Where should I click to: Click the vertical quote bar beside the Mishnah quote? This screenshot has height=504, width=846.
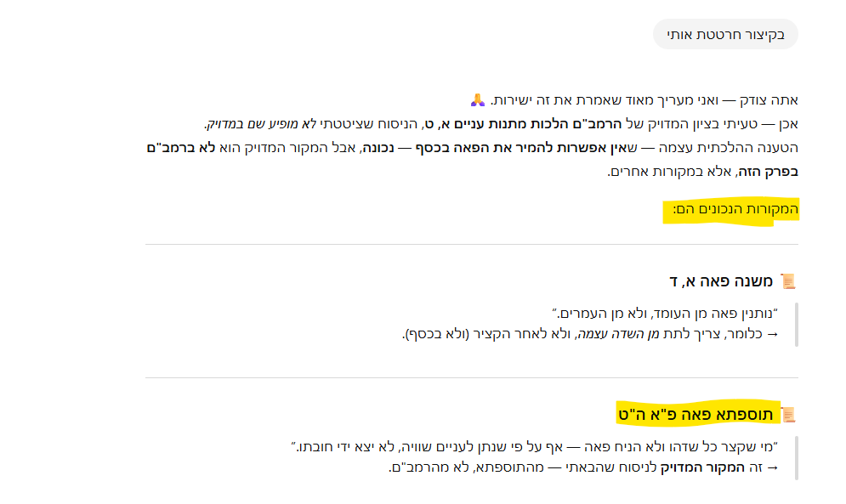796,323
